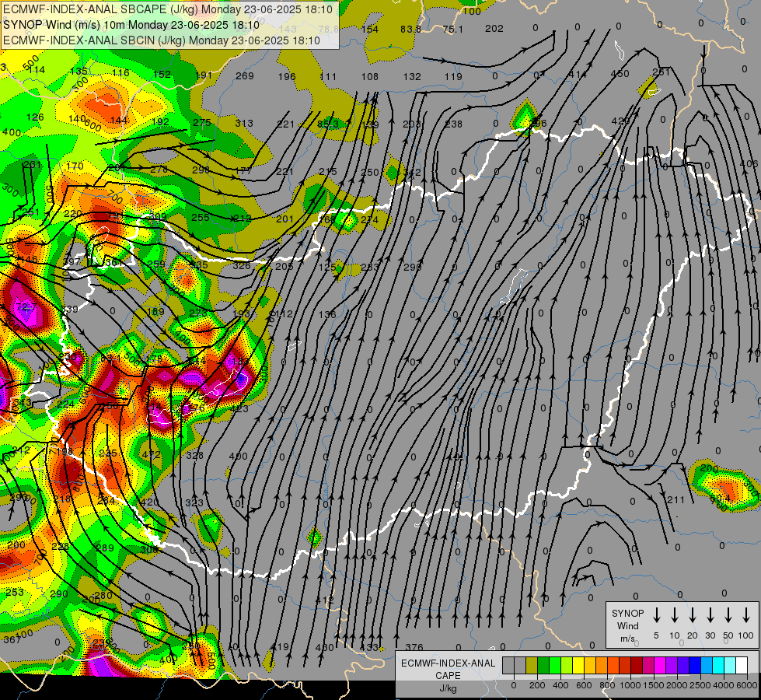This screenshot has height=700, width=761.
Task: Click the map value 472
Action: click(152, 455)
